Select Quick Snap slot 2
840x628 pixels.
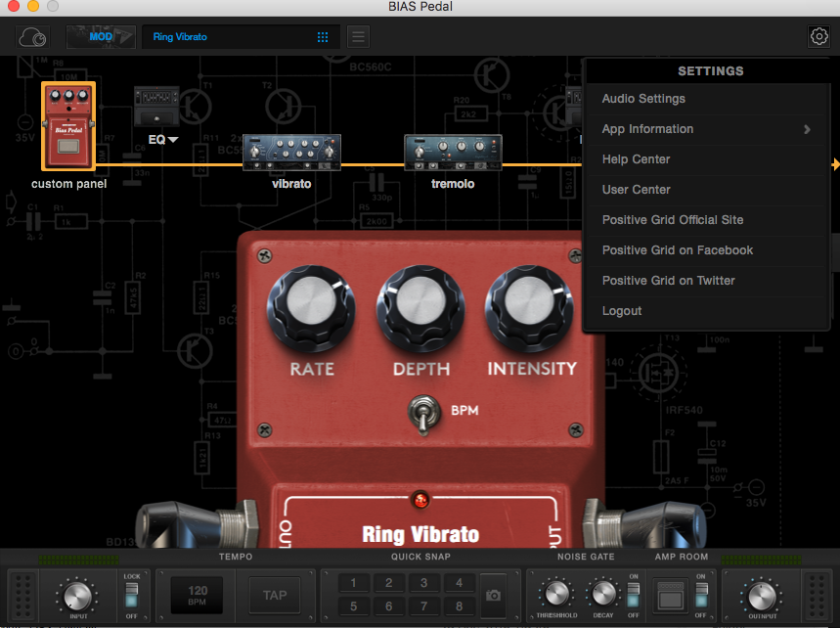click(389, 583)
